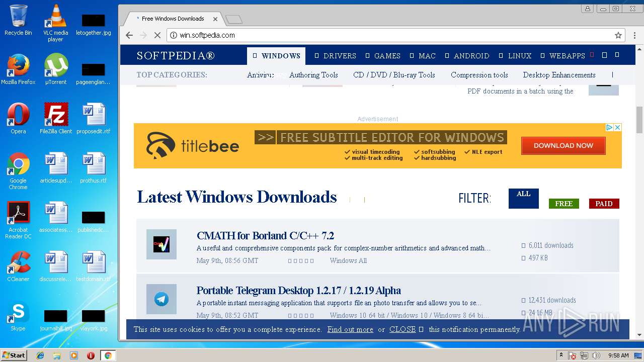
Task: Launch VLC media player shortcut
Action: (55, 23)
